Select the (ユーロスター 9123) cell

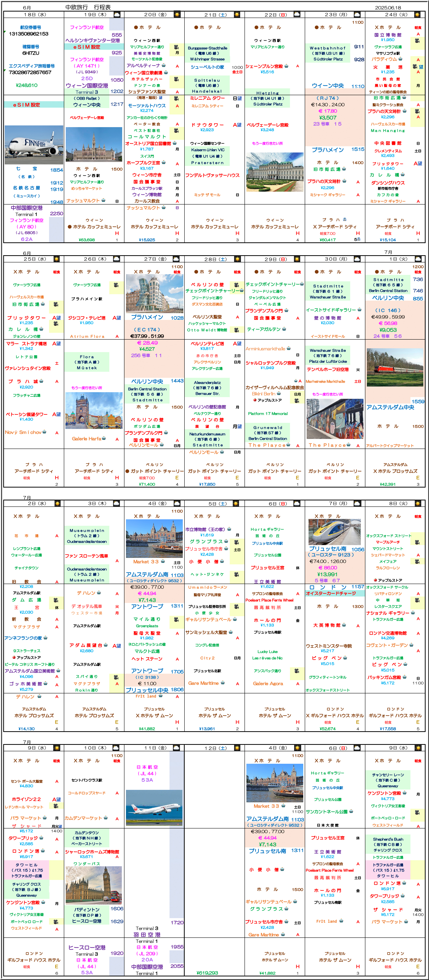(x=331, y=555)
